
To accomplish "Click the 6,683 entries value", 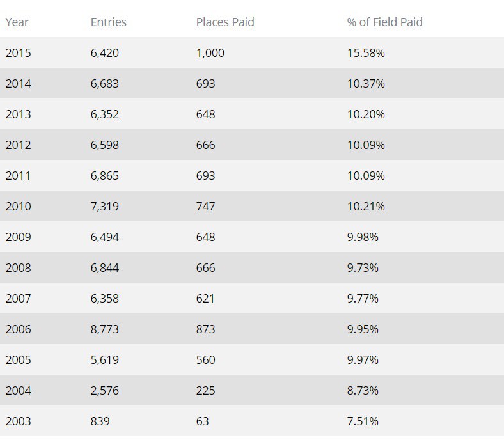I will (x=105, y=84).
